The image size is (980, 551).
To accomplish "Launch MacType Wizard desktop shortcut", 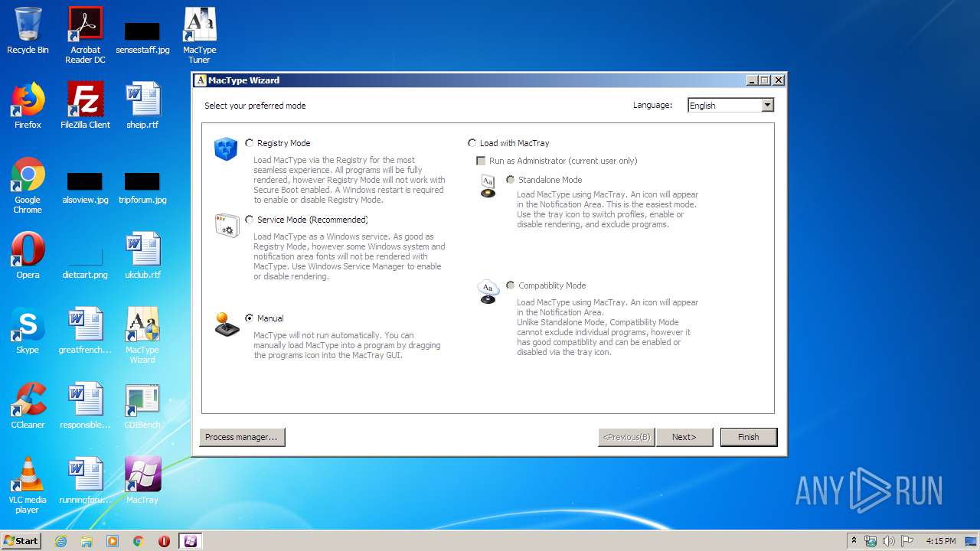I will tap(142, 335).
